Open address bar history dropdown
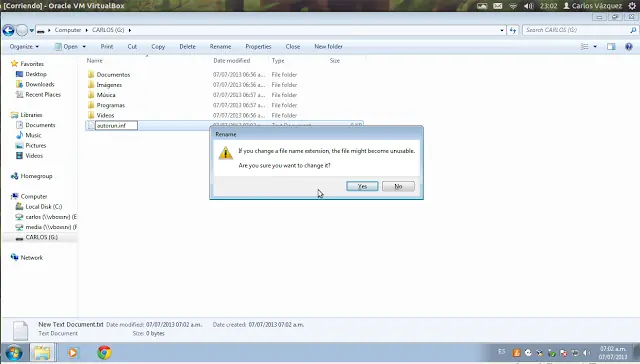Image resolution: width=640 pixels, height=364 pixels. pos(502,30)
